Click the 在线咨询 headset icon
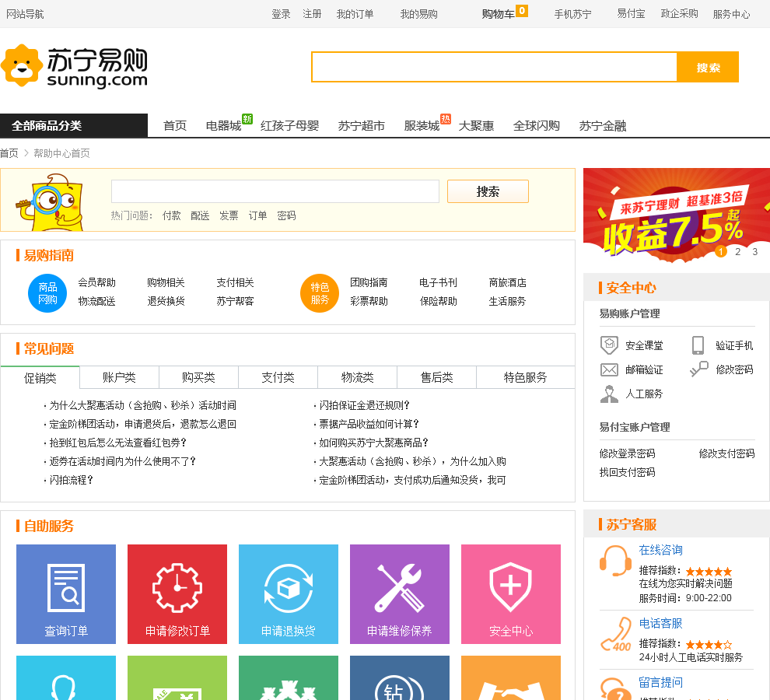The width and height of the screenshot is (770, 700). click(x=615, y=561)
